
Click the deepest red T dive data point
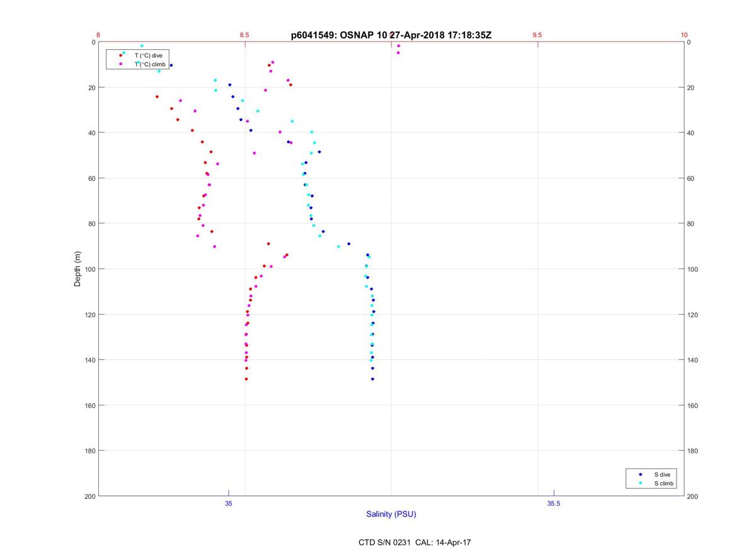coord(246,379)
